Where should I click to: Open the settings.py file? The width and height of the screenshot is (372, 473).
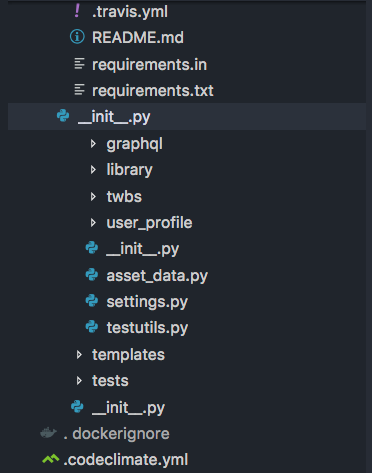pyautogui.click(x=147, y=302)
